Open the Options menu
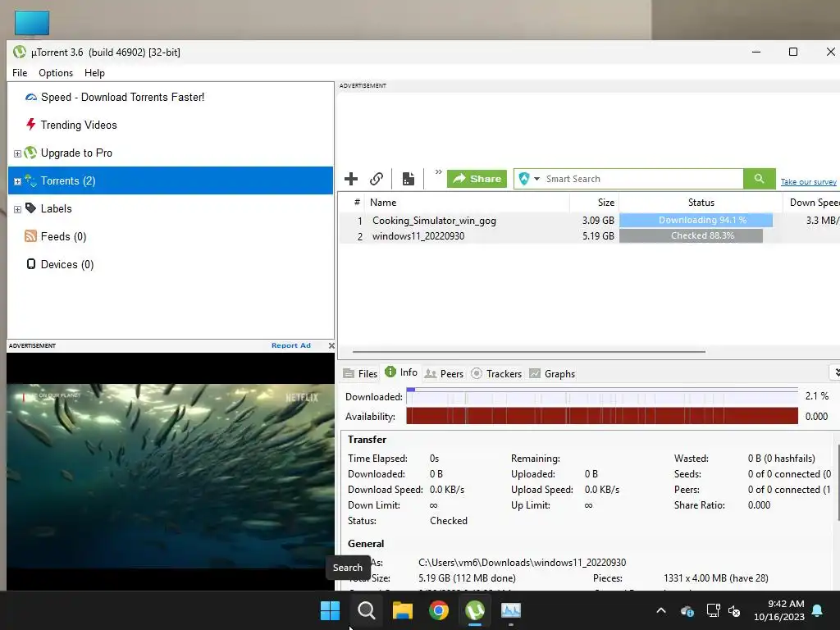 tap(56, 73)
